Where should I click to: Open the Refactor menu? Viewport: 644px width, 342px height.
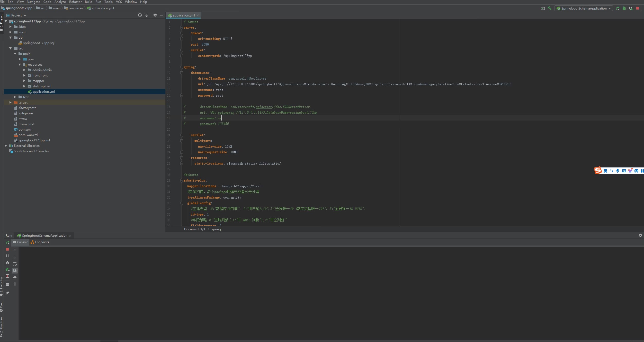[x=75, y=2]
